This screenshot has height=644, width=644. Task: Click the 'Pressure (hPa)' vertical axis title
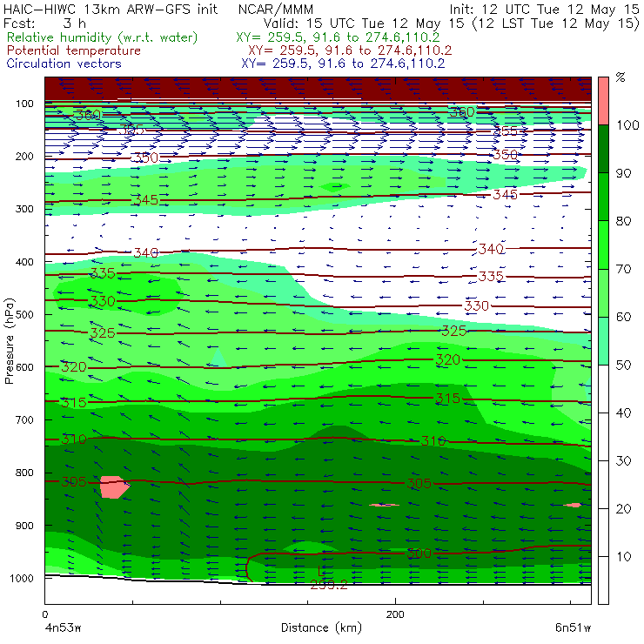pos(9,341)
